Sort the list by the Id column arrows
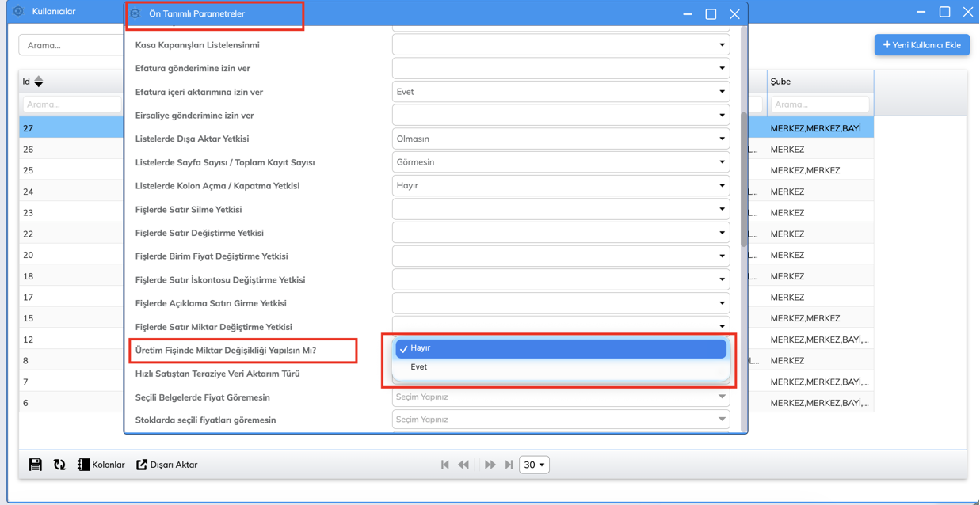This screenshot has height=505, width=980. [x=39, y=82]
